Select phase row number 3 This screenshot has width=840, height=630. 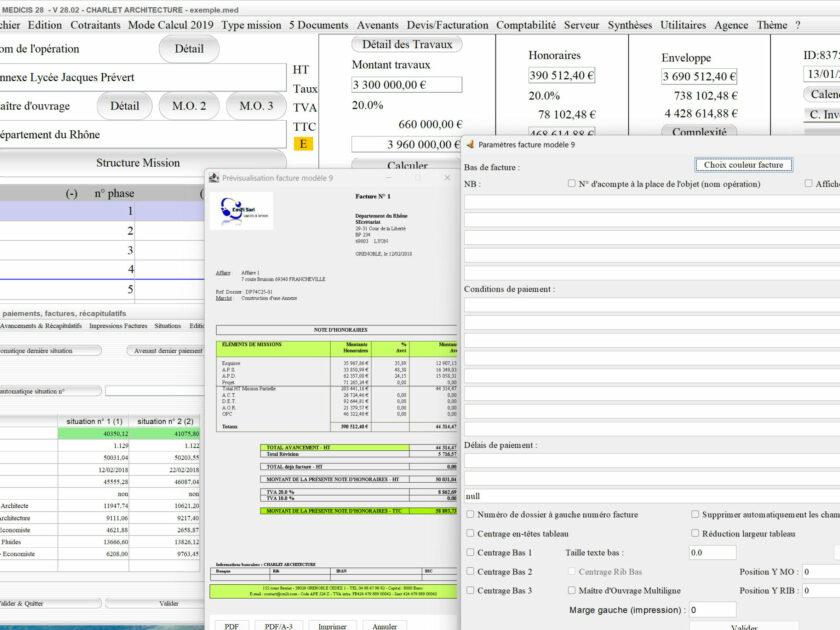pos(102,250)
